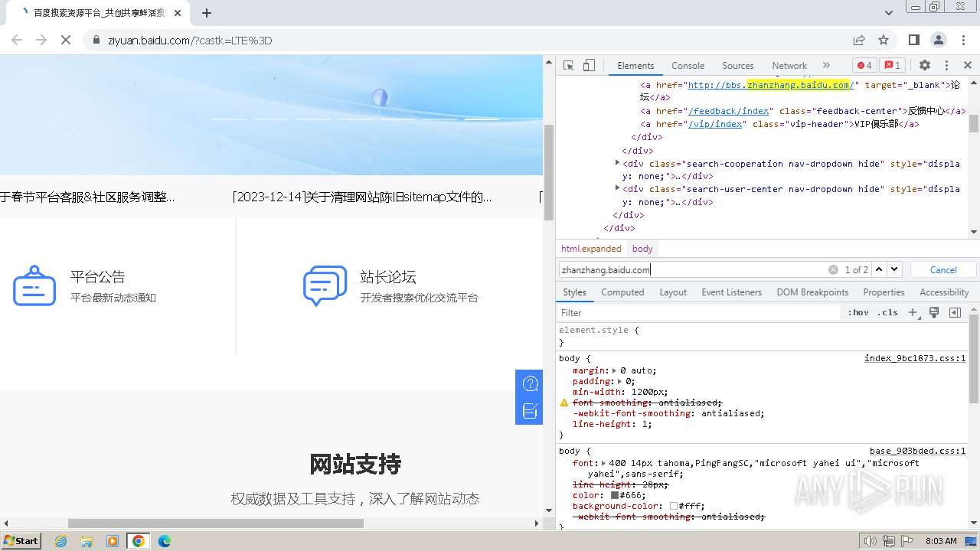Toggle the rendering emulations paintbrush icon
The image size is (980, 551).
coord(934,312)
